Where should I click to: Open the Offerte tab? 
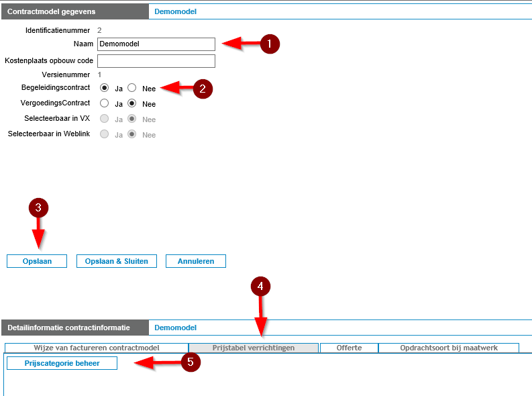coord(349,348)
